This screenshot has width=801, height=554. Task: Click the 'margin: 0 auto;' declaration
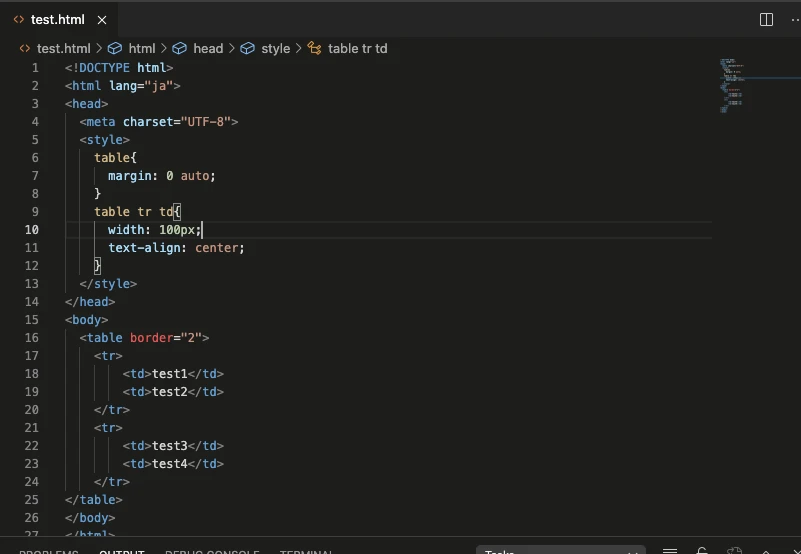click(x=162, y=176)
